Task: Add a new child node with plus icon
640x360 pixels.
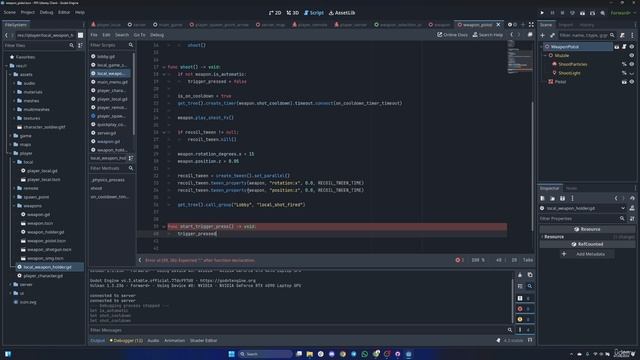Action: (x=543, y=36)
